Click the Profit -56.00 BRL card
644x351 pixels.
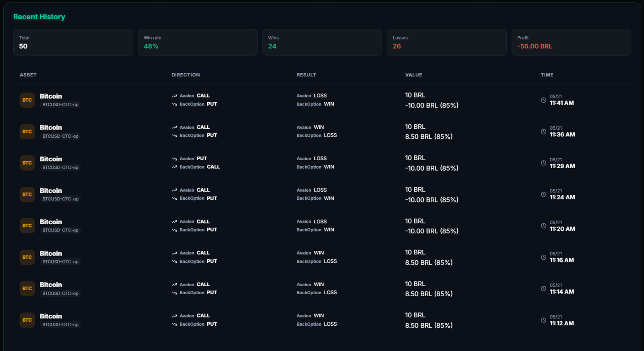click(571, 42)
